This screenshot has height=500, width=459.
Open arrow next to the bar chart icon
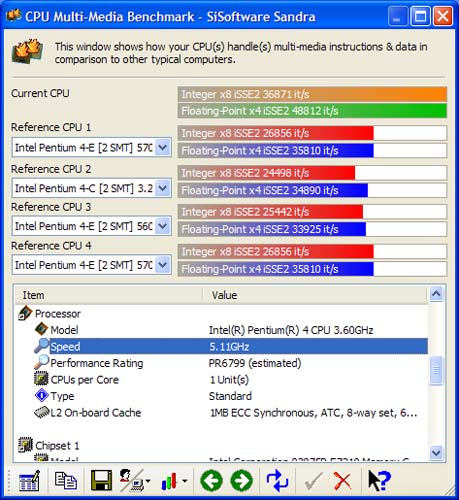point(184,481)
